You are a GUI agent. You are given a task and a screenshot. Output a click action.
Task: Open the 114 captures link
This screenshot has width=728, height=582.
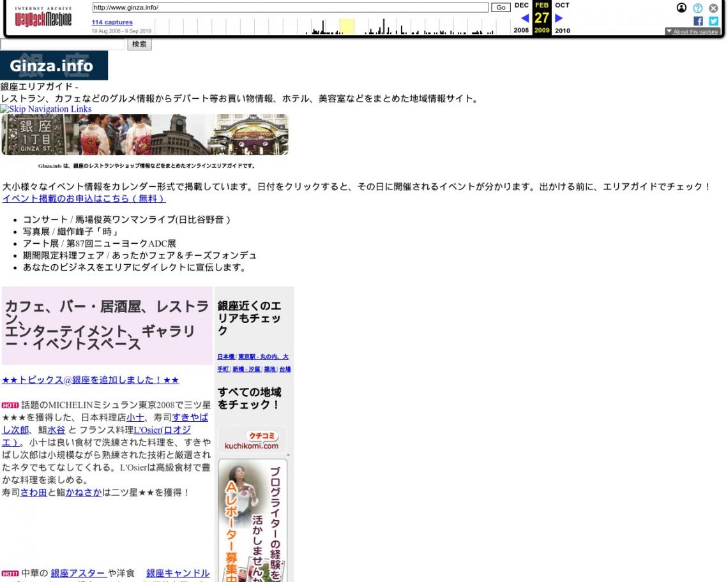[112, 22]
